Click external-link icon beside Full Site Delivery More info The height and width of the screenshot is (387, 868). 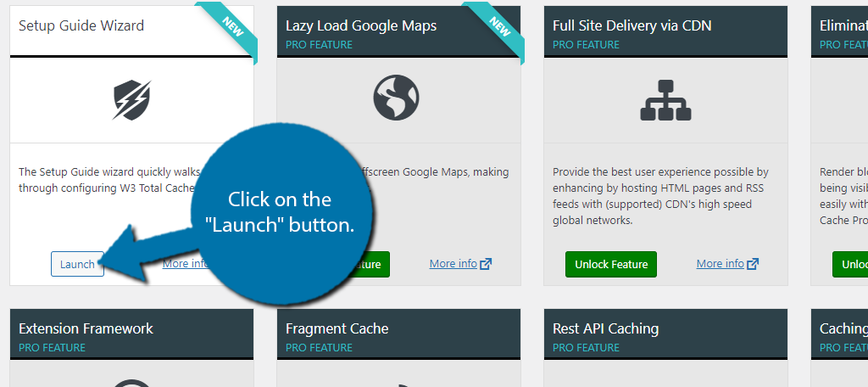pos(753,264)
